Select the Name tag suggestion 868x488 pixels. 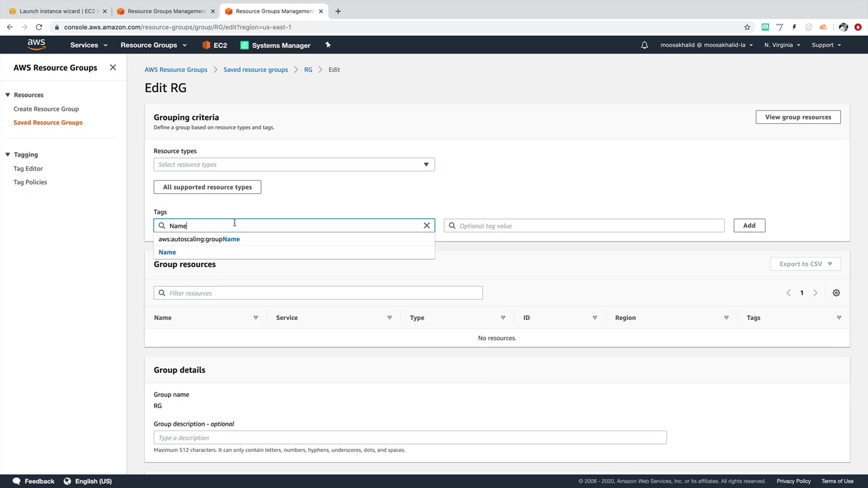pos(294,252)
